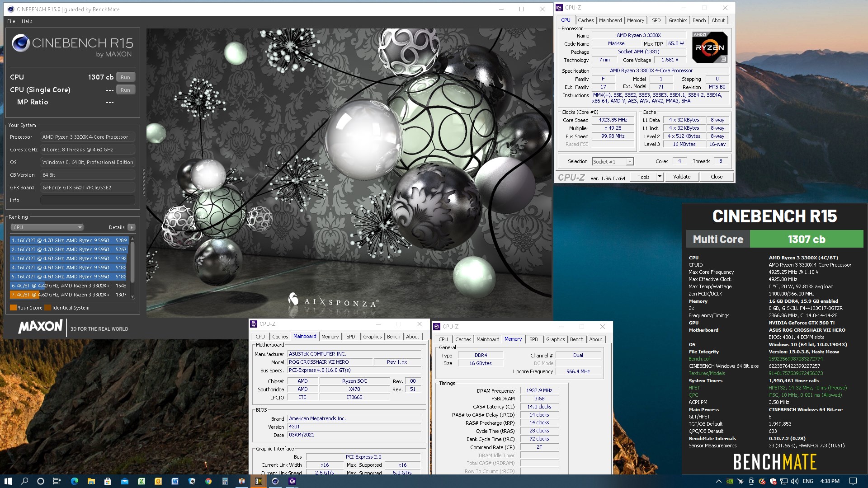The width and height of the screenshot is (868, 488).
Task: Switch to BenchMate via its taskbar icon
Action: pyautogui.click(x=259, y=481)
